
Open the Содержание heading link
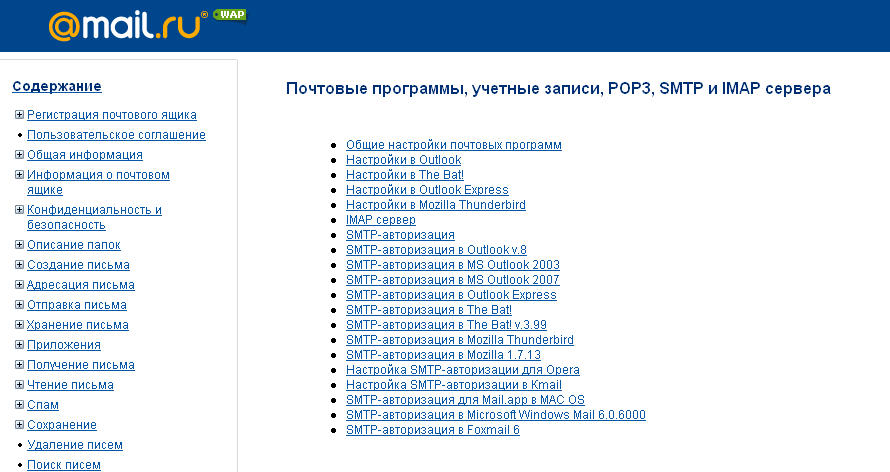57,86
